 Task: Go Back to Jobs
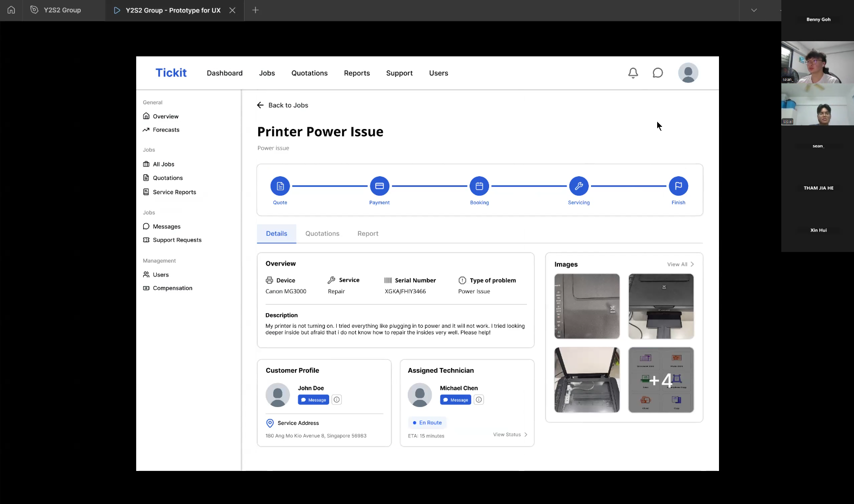(x=282, y=105)
